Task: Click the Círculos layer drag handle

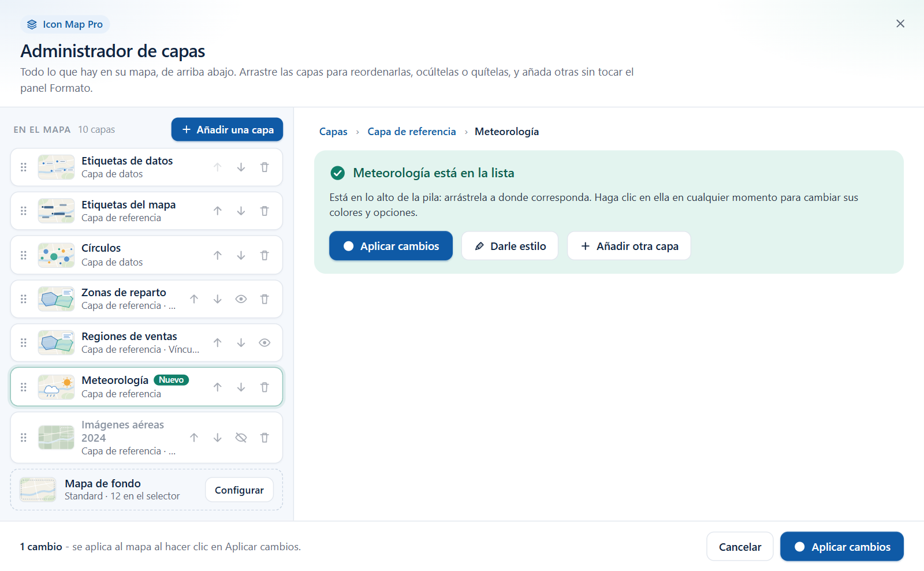Action: coord(24,255)
